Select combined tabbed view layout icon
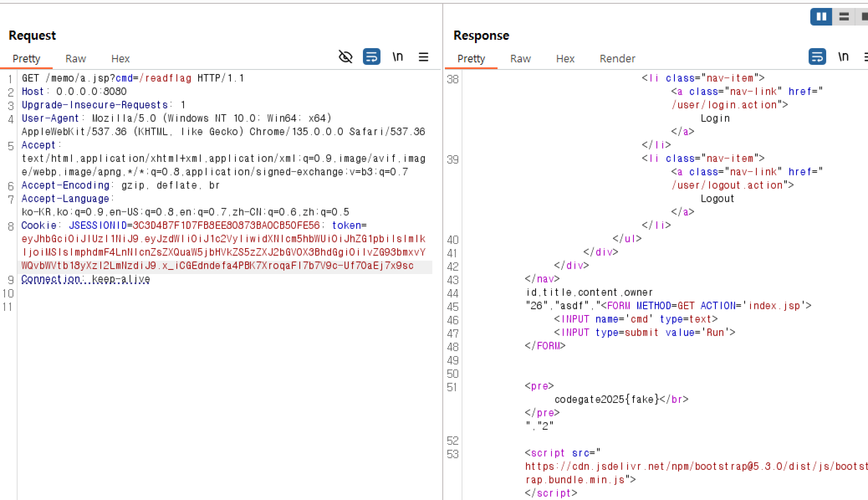This screenshot has height=500, width=868. point(864,17)
